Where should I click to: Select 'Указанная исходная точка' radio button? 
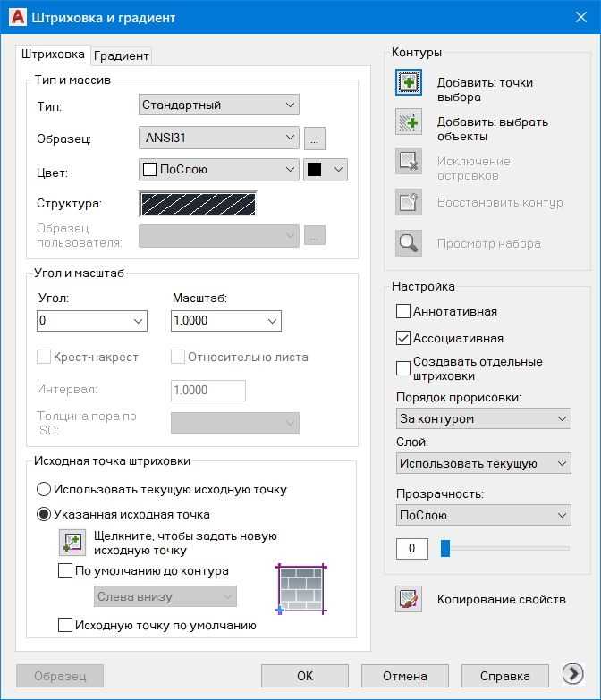tap(43, 514)
